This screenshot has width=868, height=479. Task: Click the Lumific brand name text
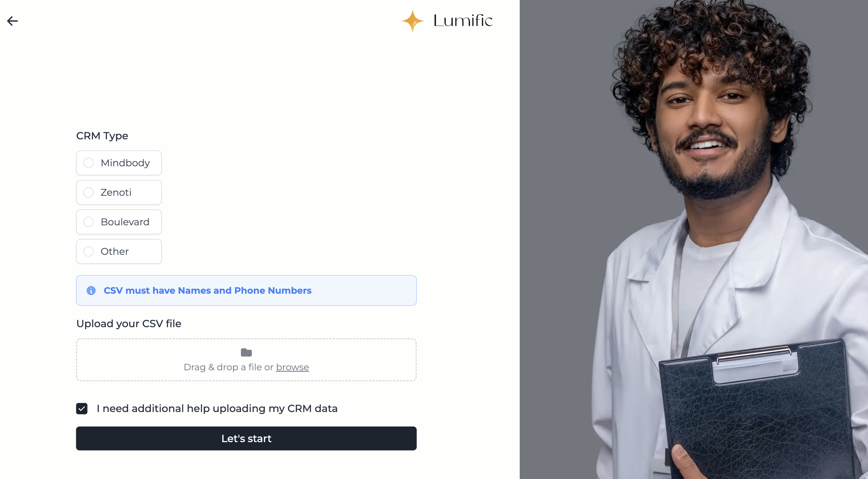463,21
